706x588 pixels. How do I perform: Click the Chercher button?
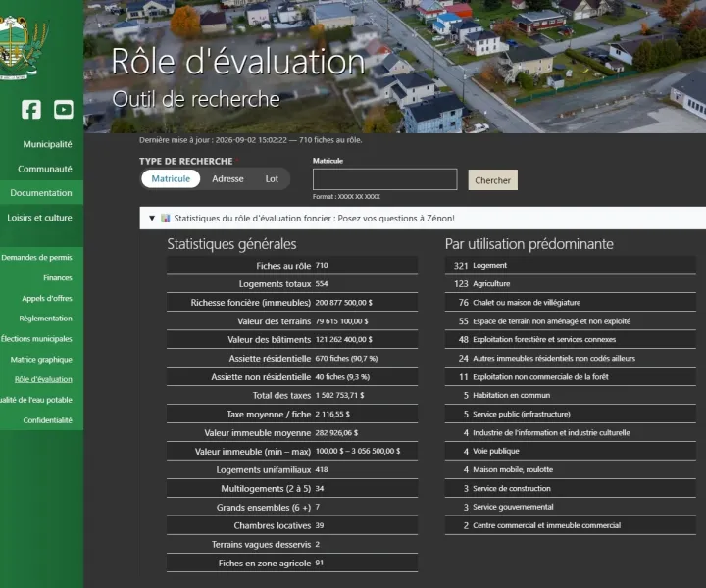(493, 180)
